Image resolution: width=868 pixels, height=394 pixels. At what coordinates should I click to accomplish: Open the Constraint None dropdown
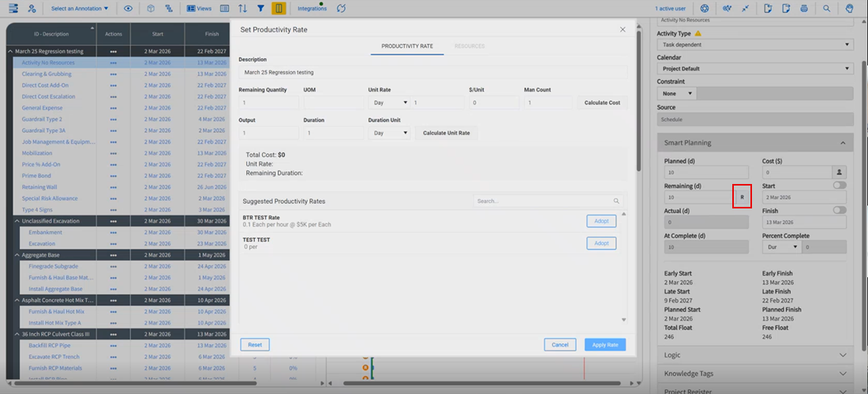[x=677, y=94]
